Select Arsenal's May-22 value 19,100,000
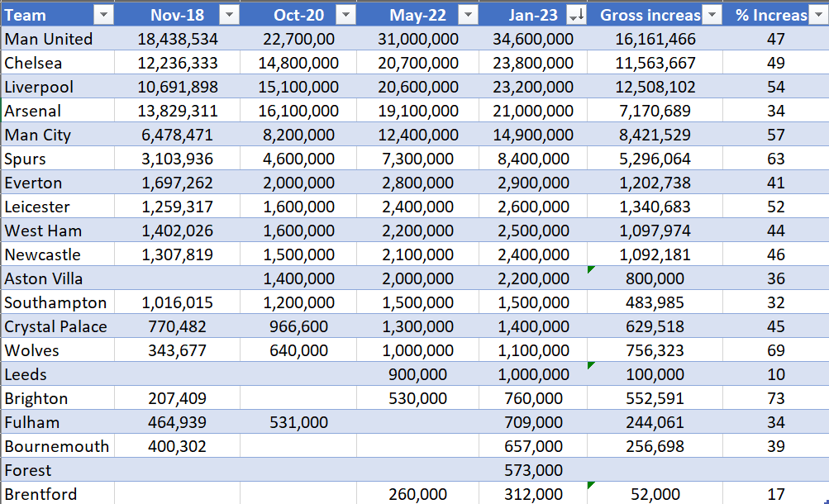This screenshot has height=504, width=829. pos(417,111)
